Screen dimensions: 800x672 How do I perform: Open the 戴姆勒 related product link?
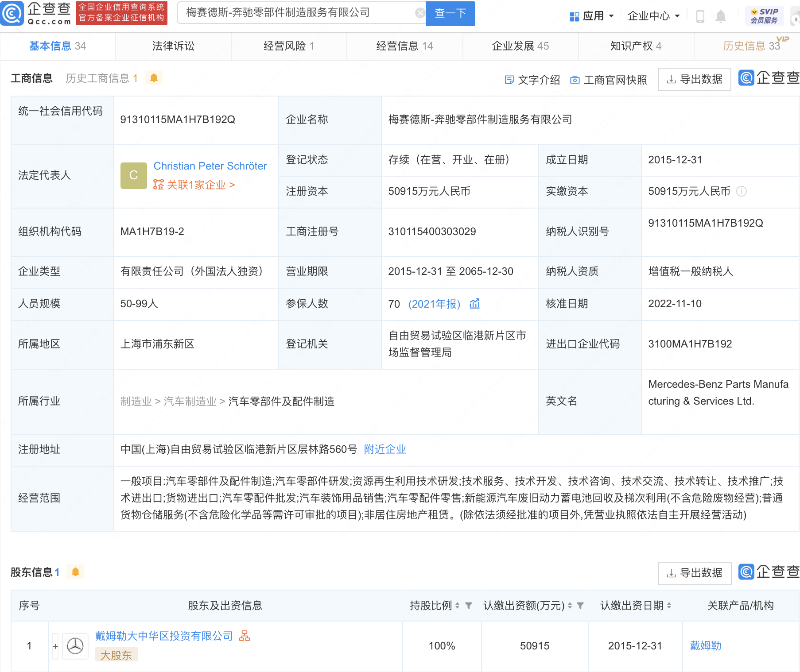coord(706,646)
